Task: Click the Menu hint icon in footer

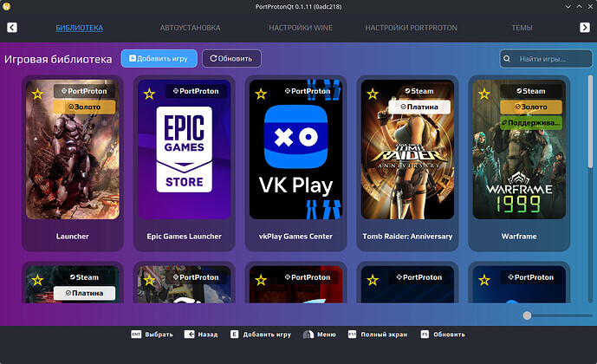Action: (308, 334)
